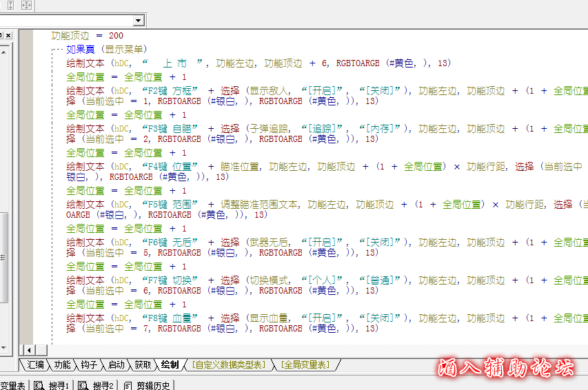Click the 搜寻1 search icon tab
588x390 pixels.
click(52, 385)
